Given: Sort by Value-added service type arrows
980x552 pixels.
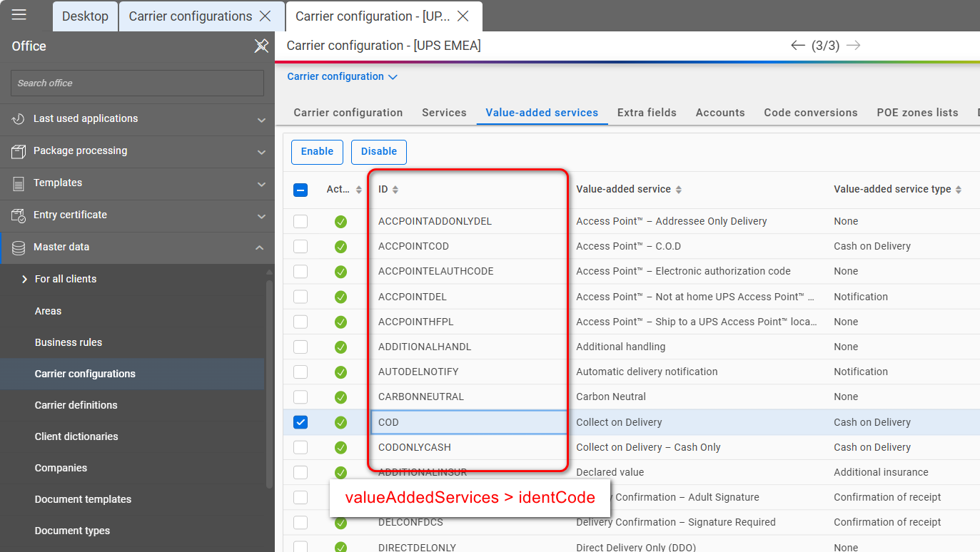Looking at the screenshot, I should [959, 190].
